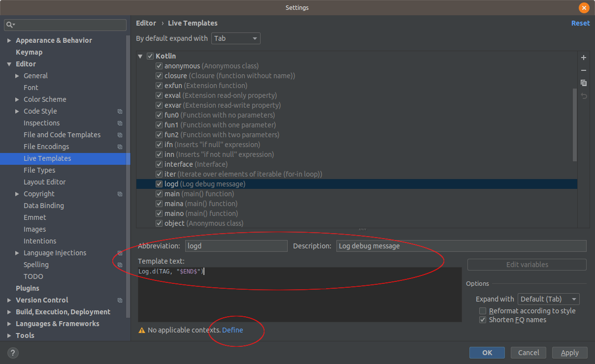
Task: Open help via the question mark icon
Action: click(12, 352)
